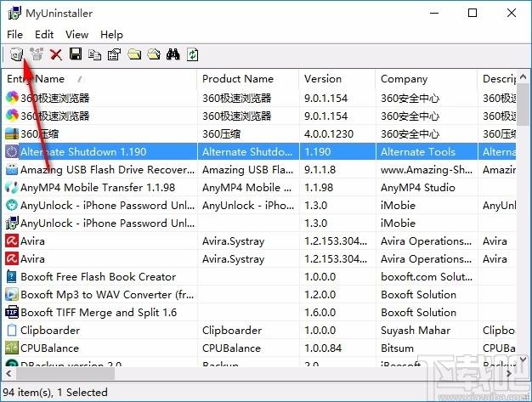The width and height of the screenshot is (532, 402).
Task: Open the File menu
Action: click(14, 34)
